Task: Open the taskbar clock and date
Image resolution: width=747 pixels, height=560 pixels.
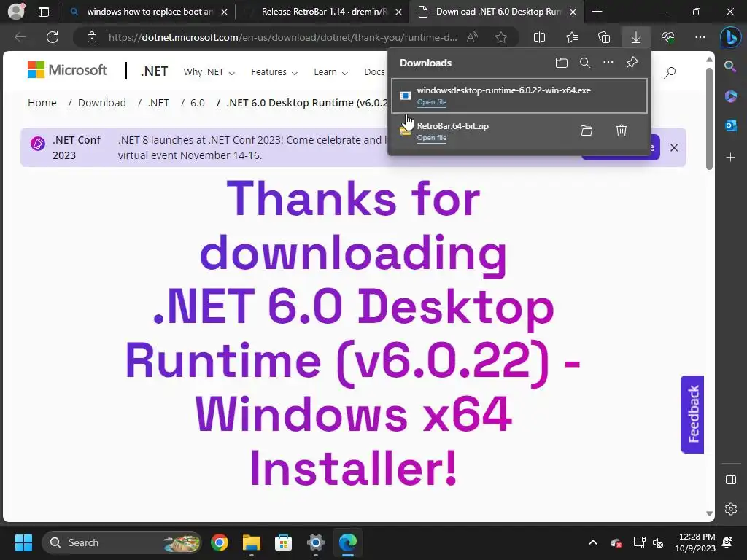Action: point(694,542)
